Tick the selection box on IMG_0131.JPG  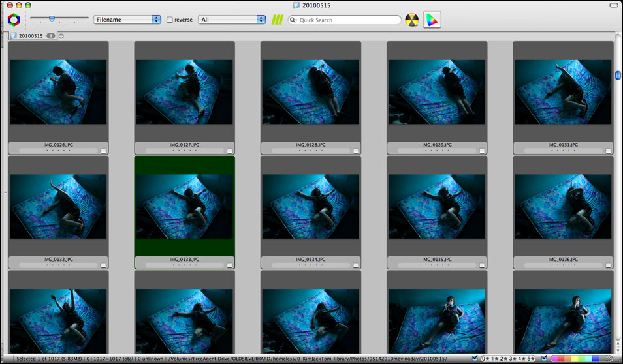pos(608,151)
